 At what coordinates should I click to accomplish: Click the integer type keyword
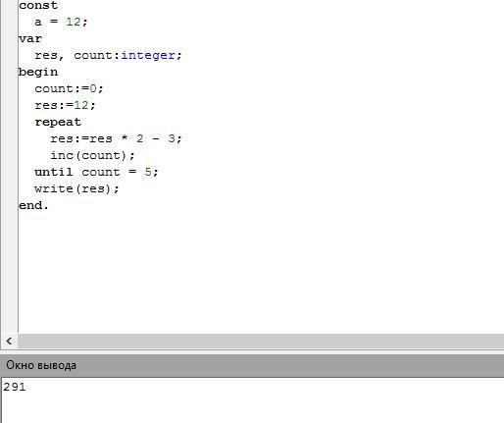[x=148, y=55]
